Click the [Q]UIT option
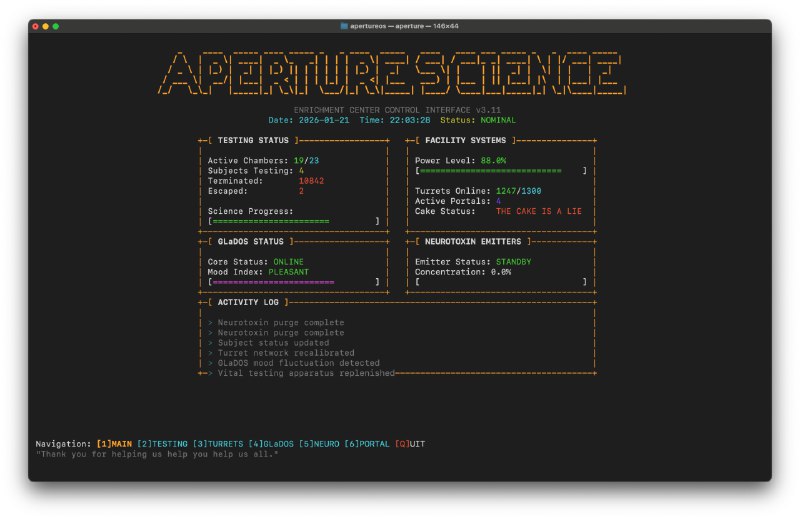 [x=410, y=443]
